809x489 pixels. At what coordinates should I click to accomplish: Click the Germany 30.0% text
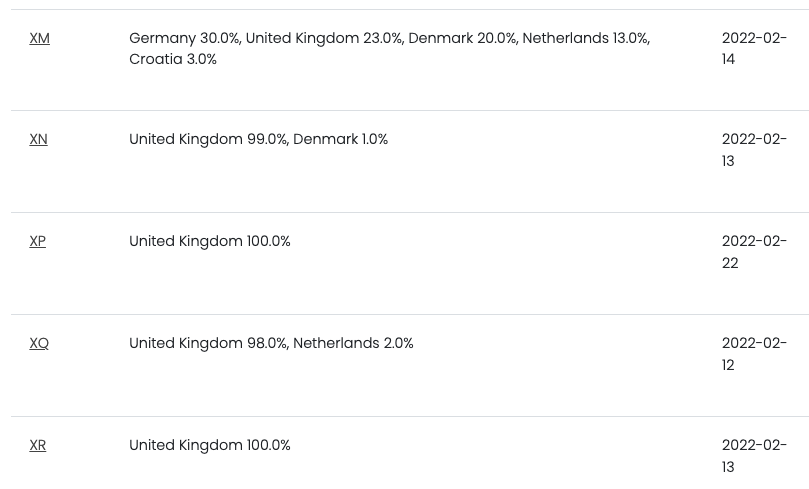pyautogui.click(x=184, y=38)
